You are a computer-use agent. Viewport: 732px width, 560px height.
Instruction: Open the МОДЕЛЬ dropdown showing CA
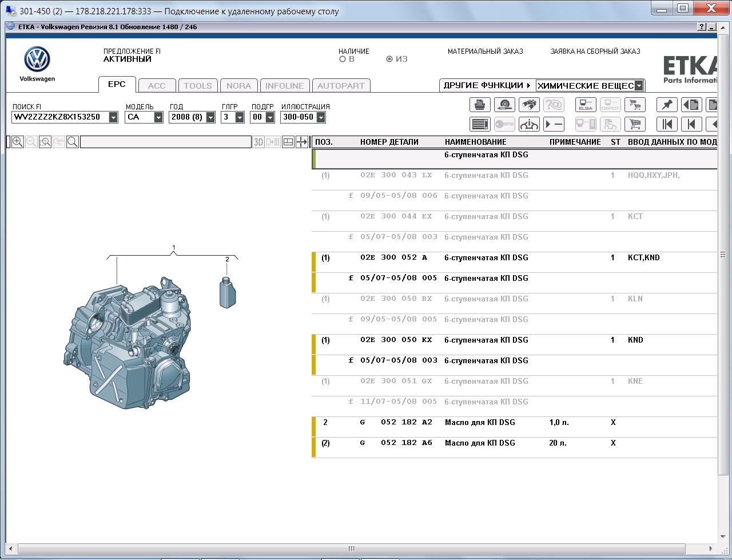[x=158, y=117]
